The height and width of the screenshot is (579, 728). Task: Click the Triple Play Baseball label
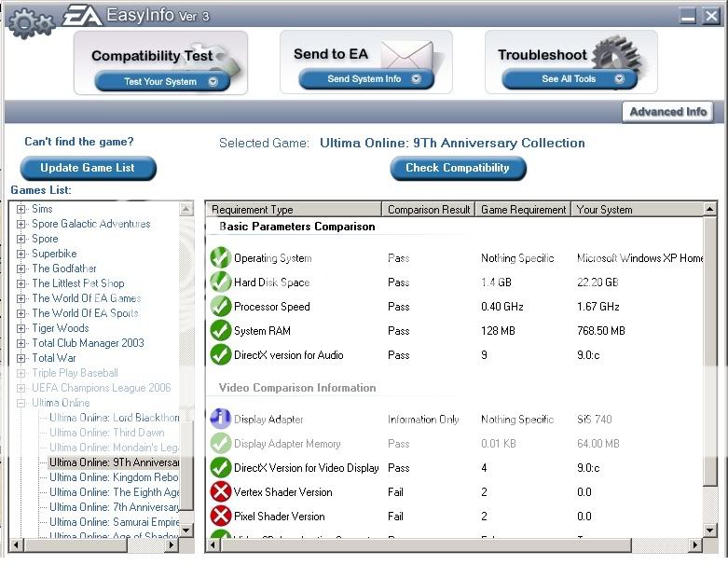75,373
